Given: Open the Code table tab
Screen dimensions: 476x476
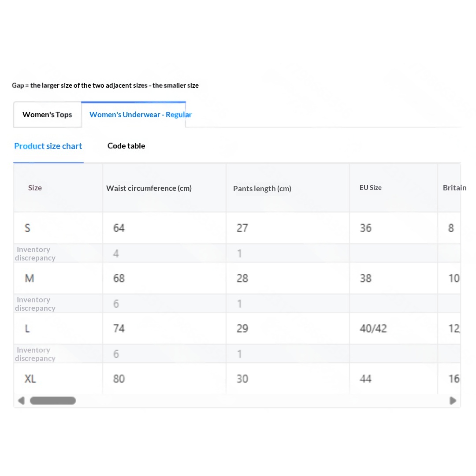Looking at the screenshot, I should [126, 146].
